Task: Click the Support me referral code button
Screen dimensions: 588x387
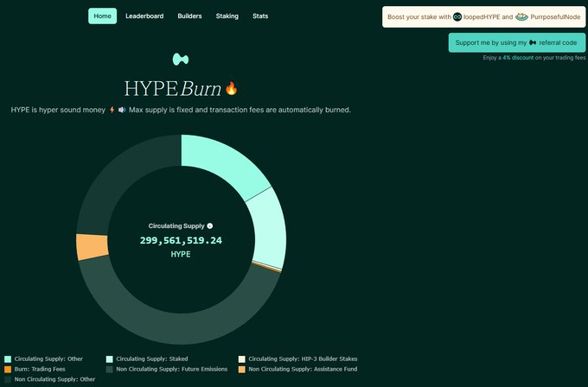Action: (516, 42)
